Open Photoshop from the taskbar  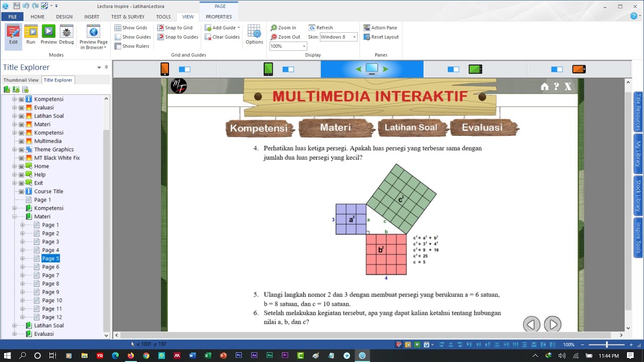coord(238,355)
